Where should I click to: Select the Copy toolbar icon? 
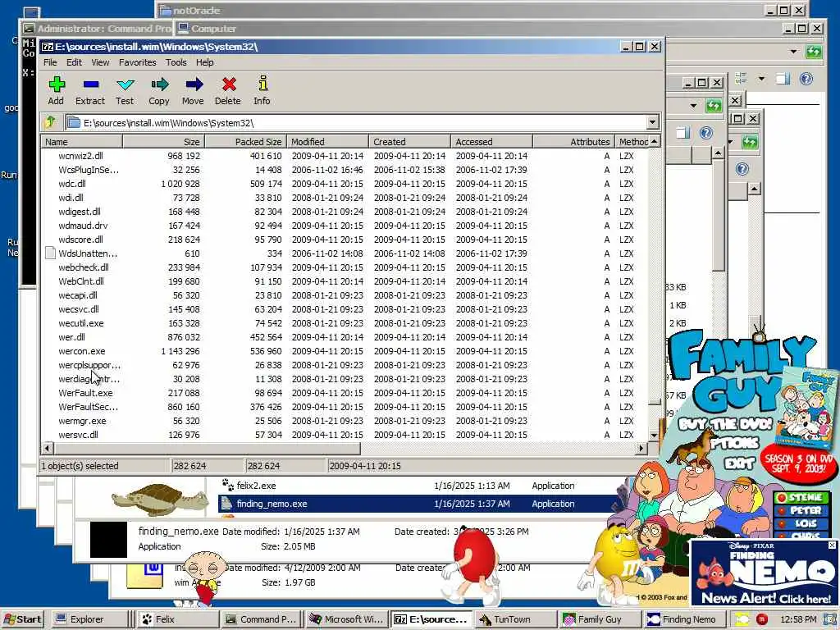pos(159,84)
